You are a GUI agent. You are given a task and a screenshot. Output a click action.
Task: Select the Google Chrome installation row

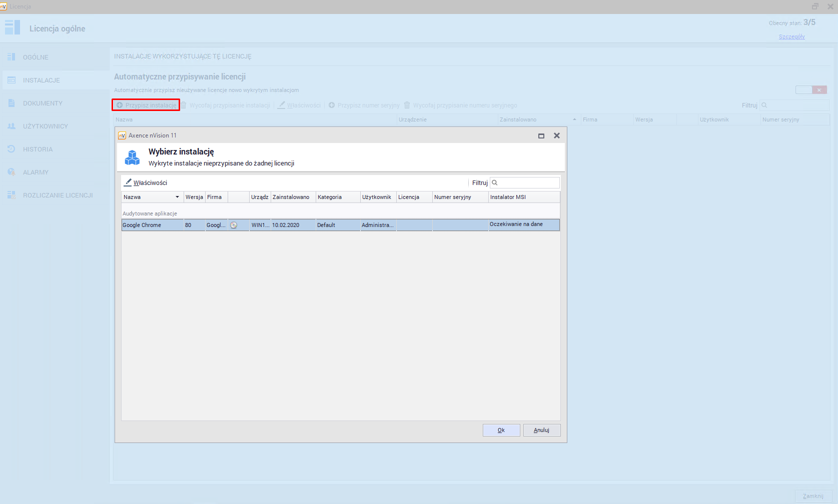click(150, 225)
